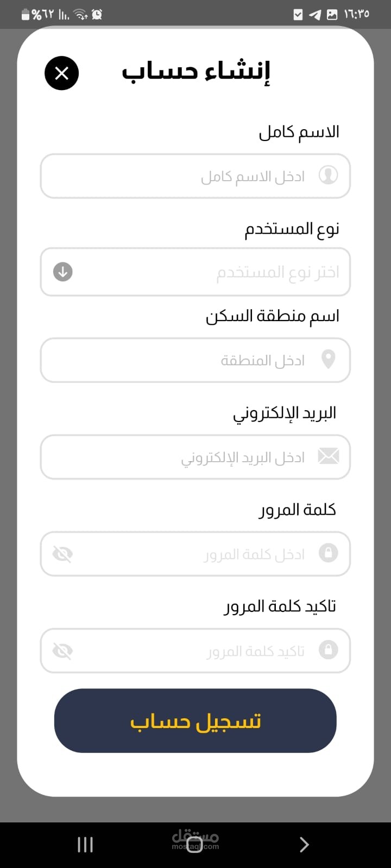Click the person icon in full name field
The width and height of the screenshot is (391, 868).
click(x=328, y=175)
